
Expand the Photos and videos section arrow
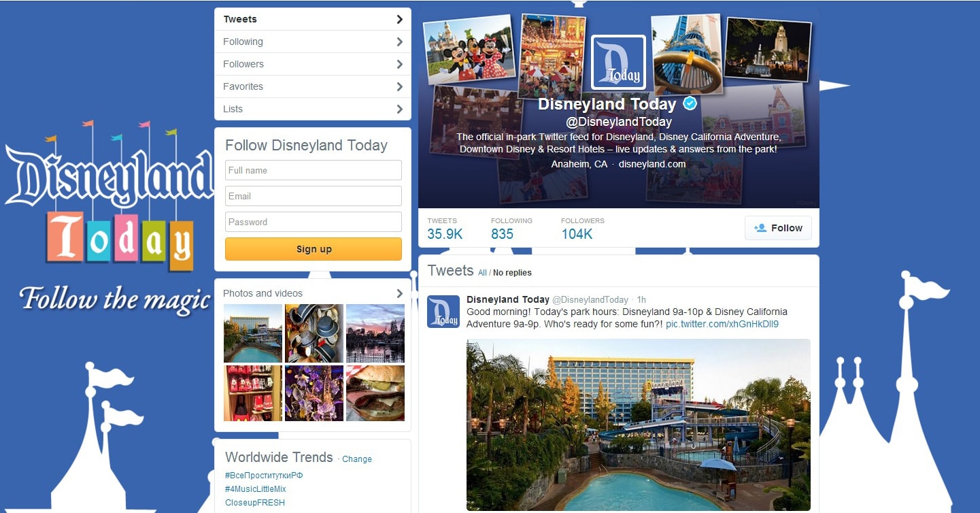pyautogui.click(x=399, y=293)
